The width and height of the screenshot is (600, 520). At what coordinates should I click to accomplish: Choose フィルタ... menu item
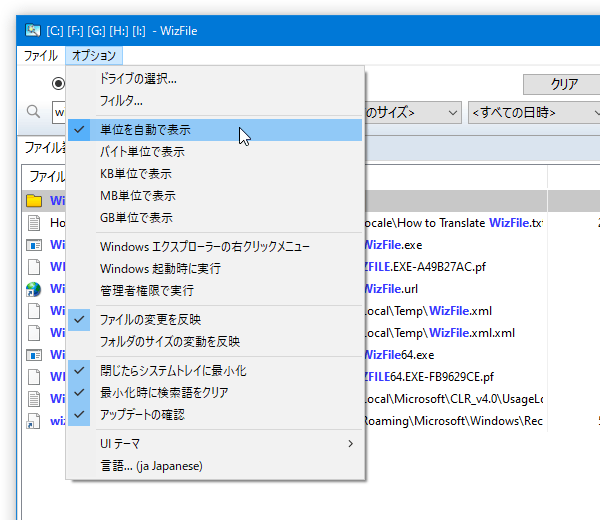[x=215, y=101]
